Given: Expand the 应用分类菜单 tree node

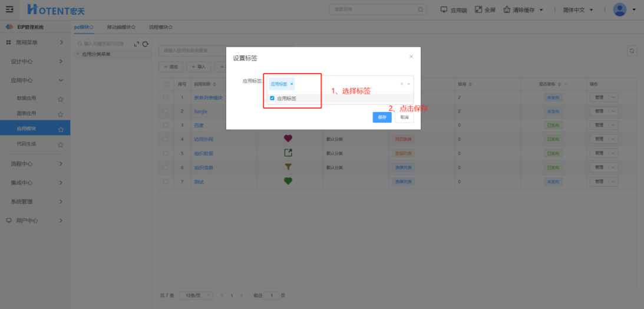Looking at the screenshot, I should [78, 54].
